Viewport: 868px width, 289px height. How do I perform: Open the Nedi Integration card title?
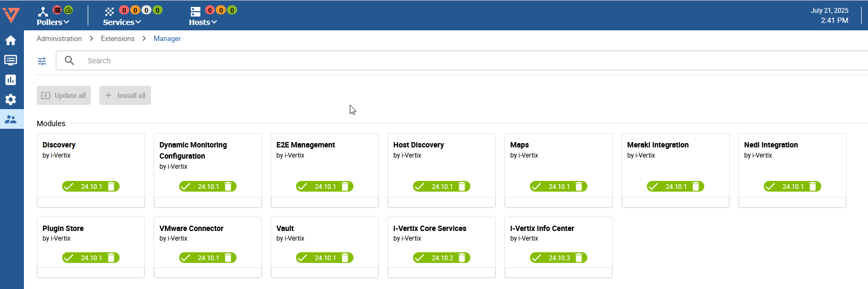click(771, 145)
